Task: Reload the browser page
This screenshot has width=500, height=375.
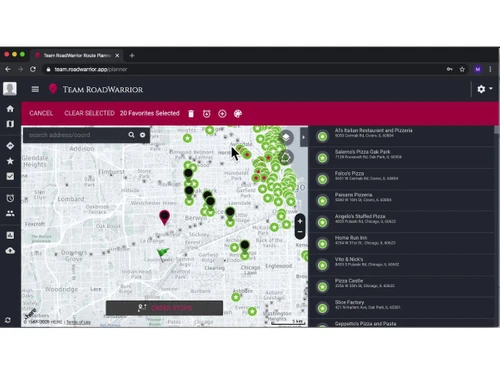Action: [33, 69]
